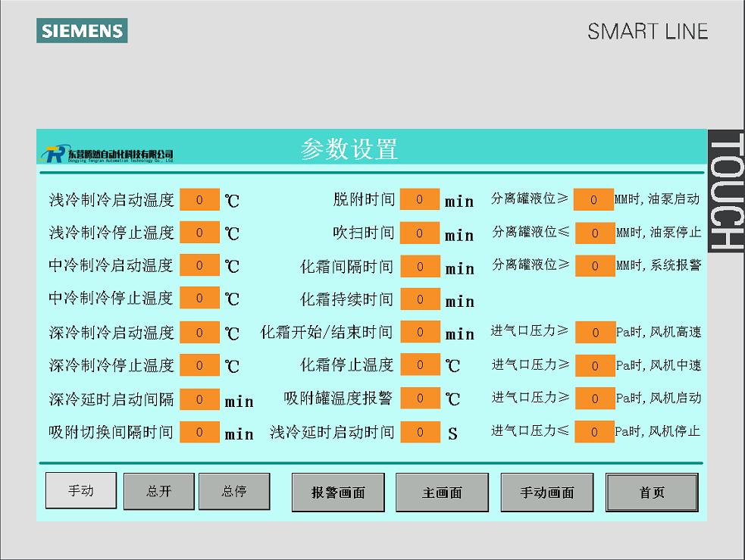
Task: Edit the 风机高速 inlet pressure field
Action: click(x=595, y=333)
